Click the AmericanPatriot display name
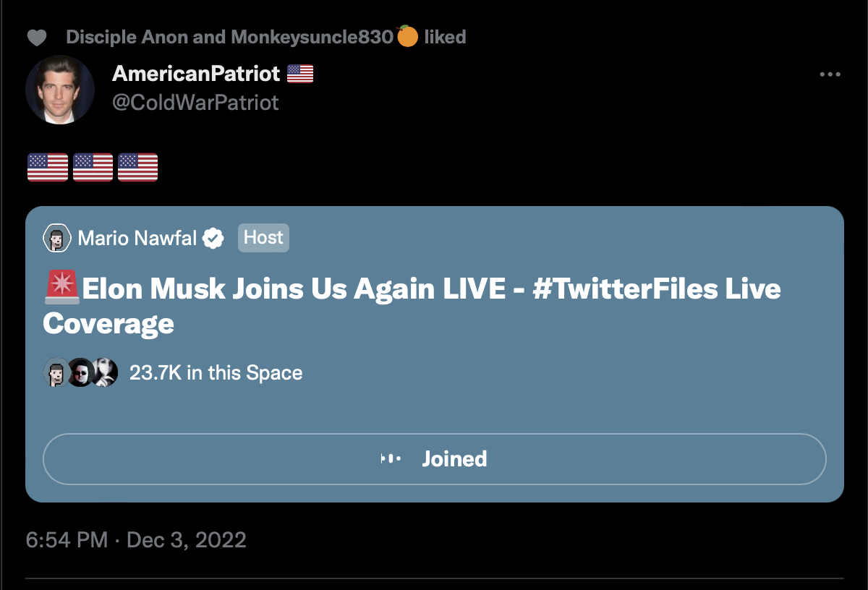 (x=196, y=73)
